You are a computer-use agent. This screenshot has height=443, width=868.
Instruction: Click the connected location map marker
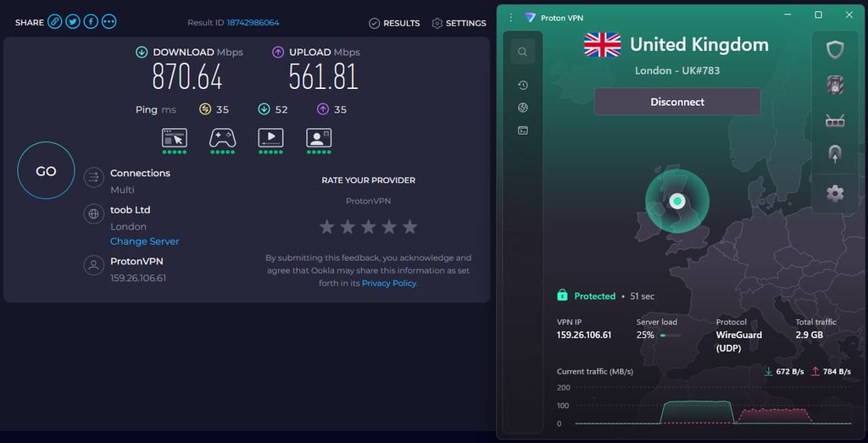click(677, 202)
